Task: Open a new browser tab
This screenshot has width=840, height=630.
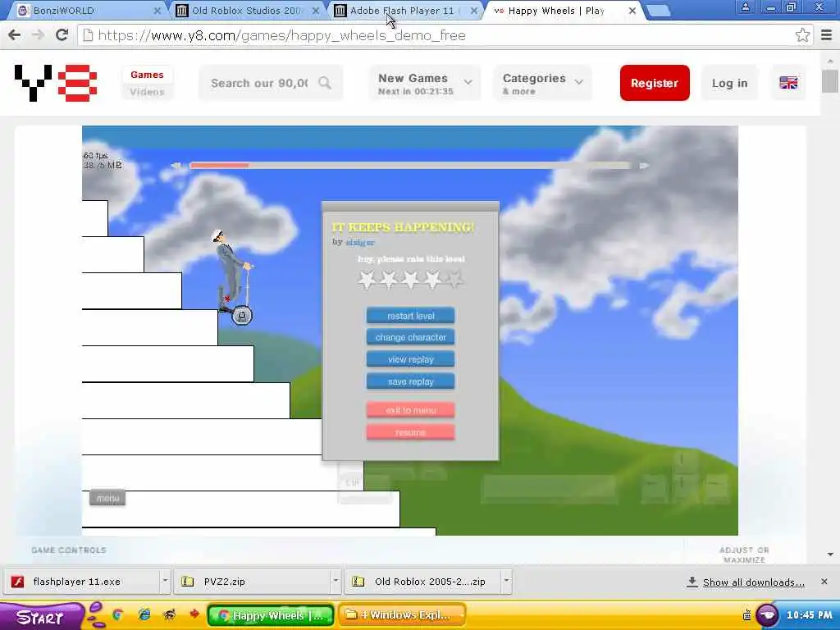Action: coord(658,11)
